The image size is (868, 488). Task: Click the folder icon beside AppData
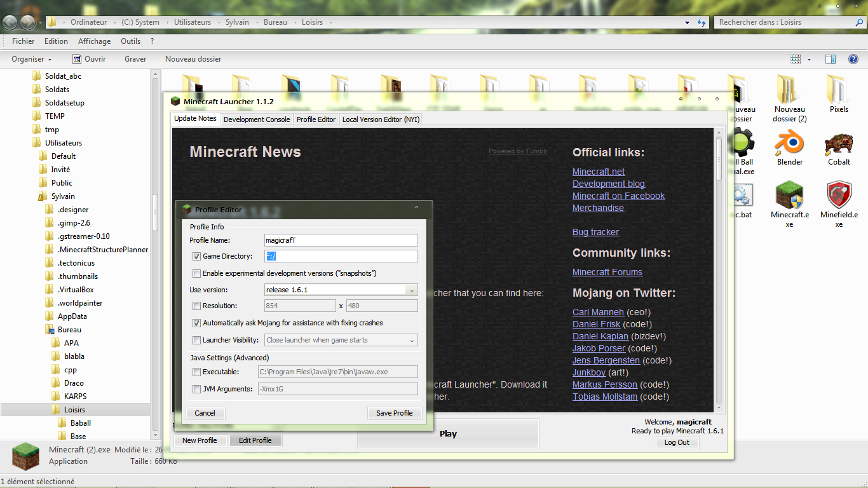49,316
